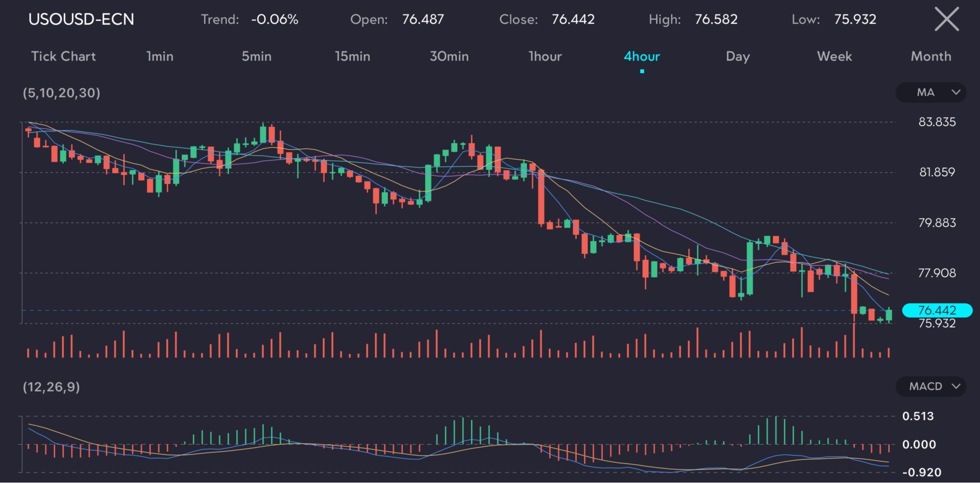
Task: Expand the MACD indicator dropdown
Action: click(x=931, y=386)
